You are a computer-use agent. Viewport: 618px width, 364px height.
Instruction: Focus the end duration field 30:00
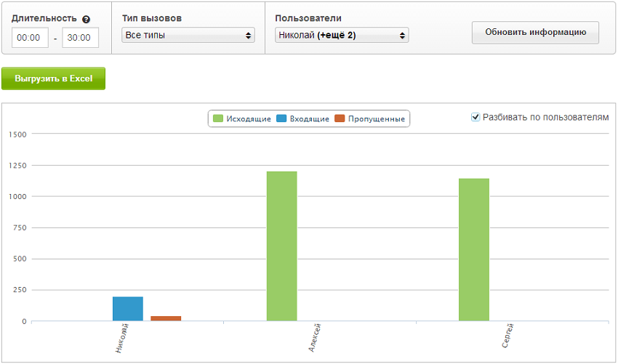click(x=80, y=38)
